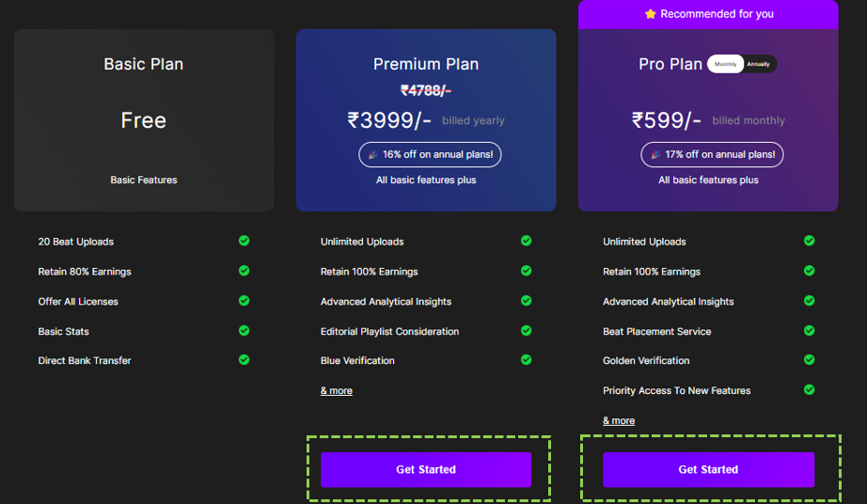Select Monthly billing on the Pro Plan
Image resolution: width=867 pixels, height=504 pixels.
pos(726,64)
